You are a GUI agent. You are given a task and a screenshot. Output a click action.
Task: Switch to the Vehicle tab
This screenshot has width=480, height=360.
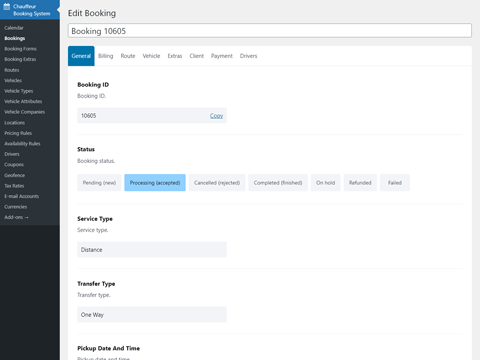pyautogui.click(x=151, y=56)
